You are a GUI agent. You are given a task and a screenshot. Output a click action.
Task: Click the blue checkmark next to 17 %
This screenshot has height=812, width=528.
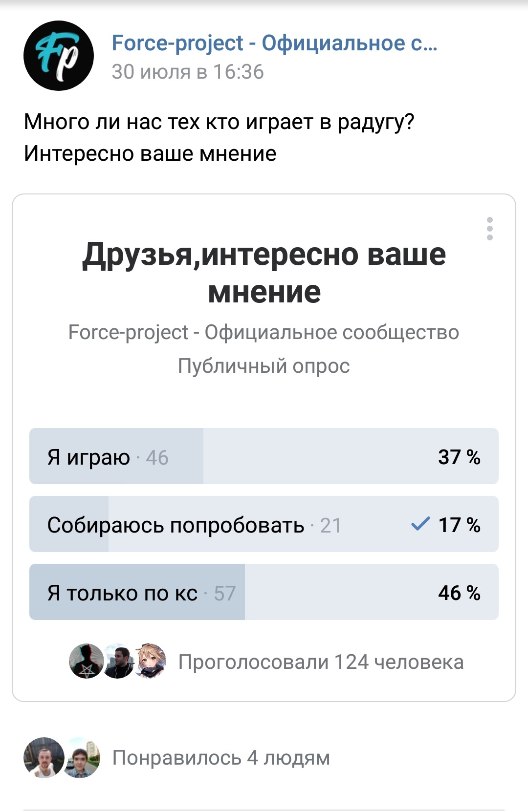420,524
